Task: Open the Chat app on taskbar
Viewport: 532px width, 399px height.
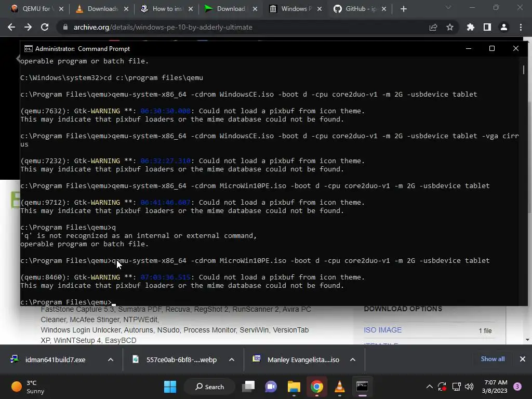Action: point(271,387)
